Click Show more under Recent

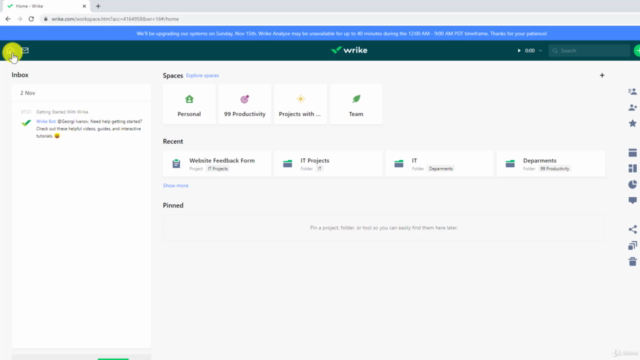pos(176,186)
